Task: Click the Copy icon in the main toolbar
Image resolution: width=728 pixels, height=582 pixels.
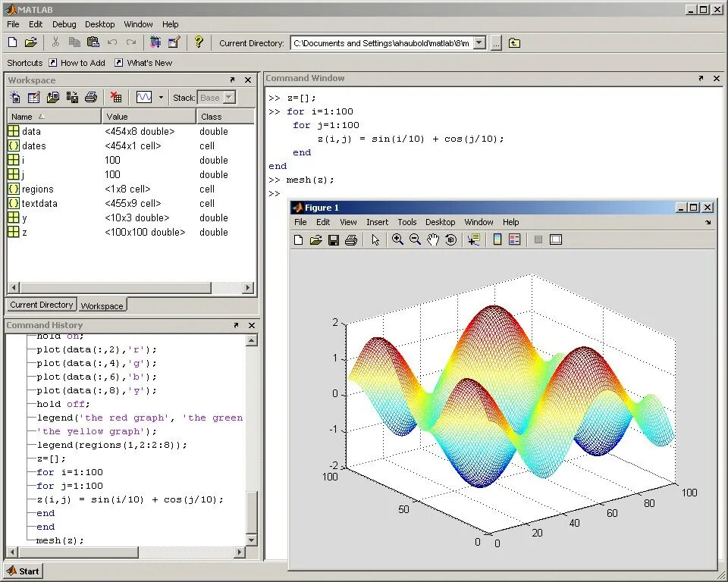Action: click(74, 42)
